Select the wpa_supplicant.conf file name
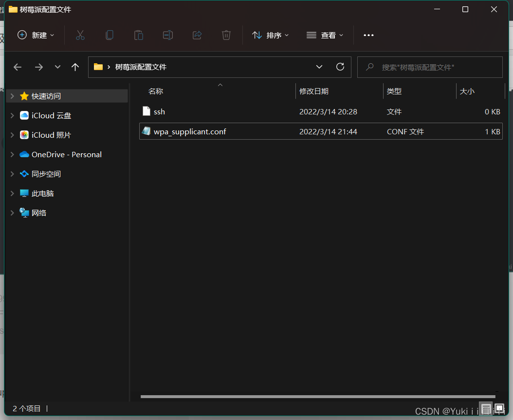This screenshot has height=420, width=513. pos(190,131)
